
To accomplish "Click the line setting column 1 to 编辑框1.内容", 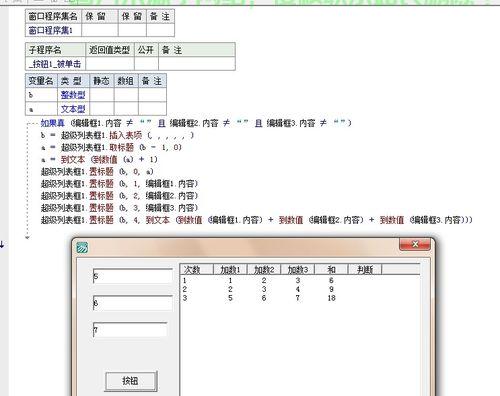I will (119, 184).
